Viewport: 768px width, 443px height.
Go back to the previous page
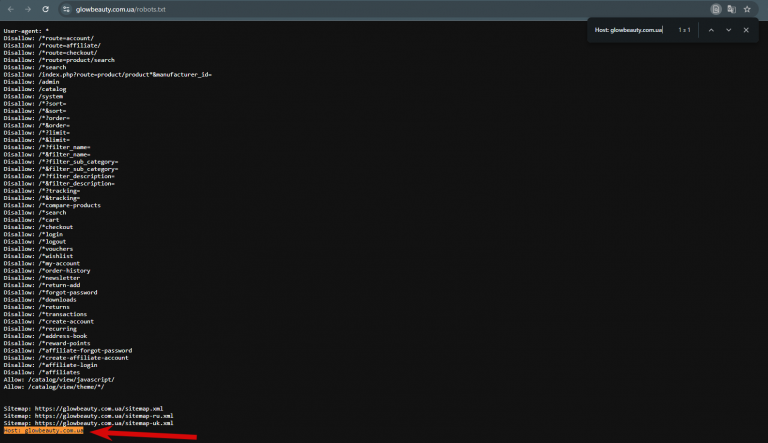click(x=11, y=9)
